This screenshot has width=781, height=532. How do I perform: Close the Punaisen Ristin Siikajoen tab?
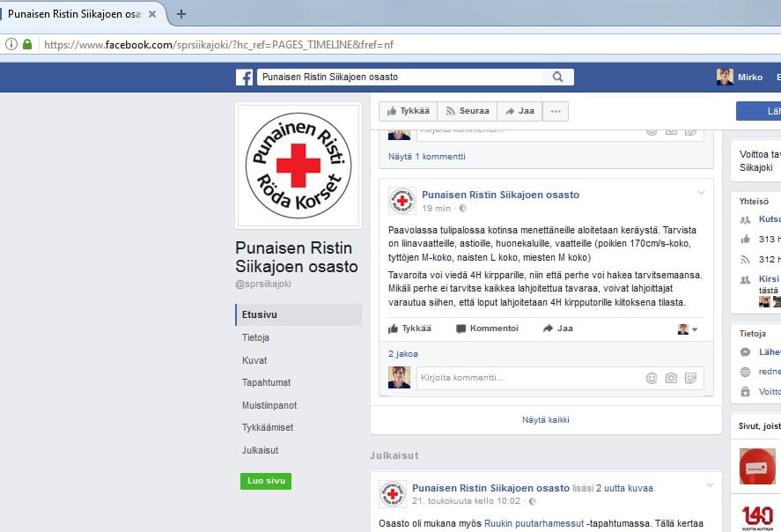152,14
